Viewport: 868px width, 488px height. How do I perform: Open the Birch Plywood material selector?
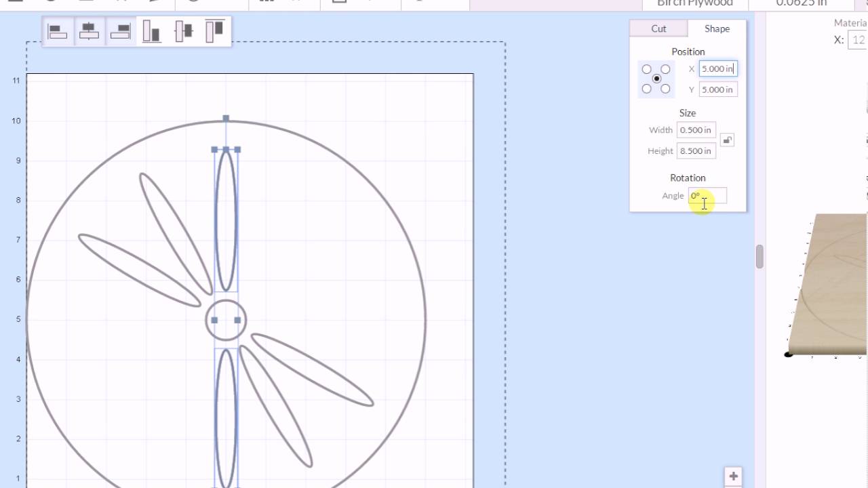695,3
